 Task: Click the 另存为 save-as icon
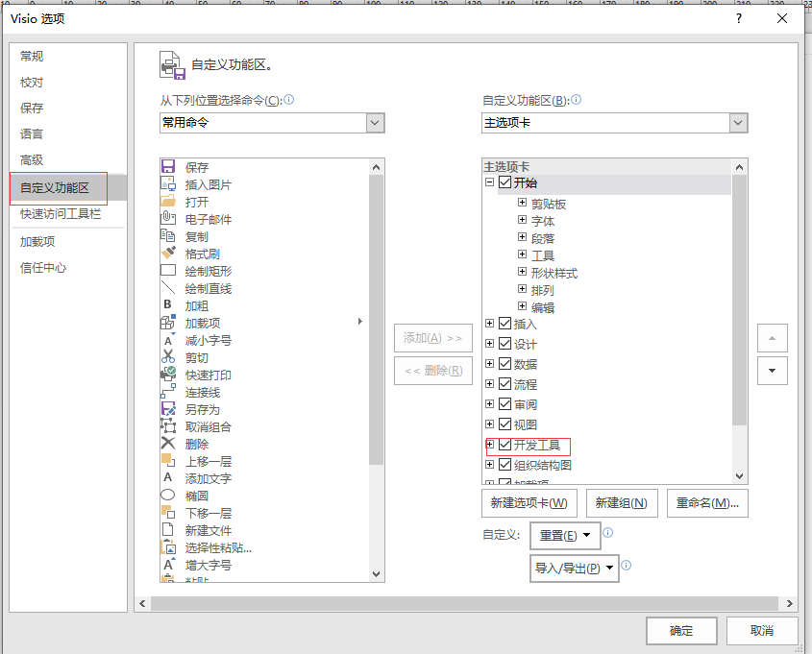click(x=168, y=409)
